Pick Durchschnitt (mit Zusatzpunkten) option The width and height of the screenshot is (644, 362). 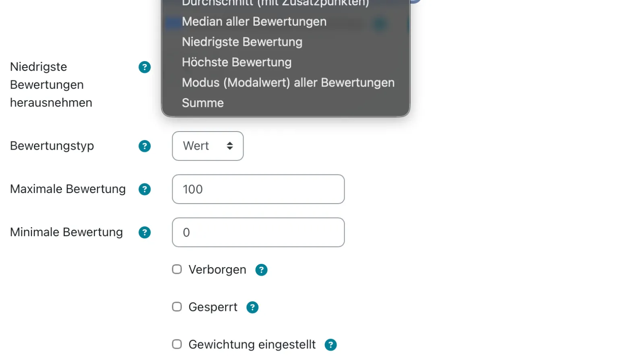click(x=275, y=3)
